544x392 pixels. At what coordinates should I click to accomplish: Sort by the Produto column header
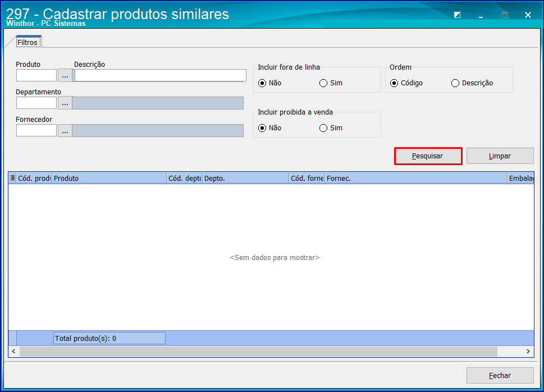coord(109,178)
